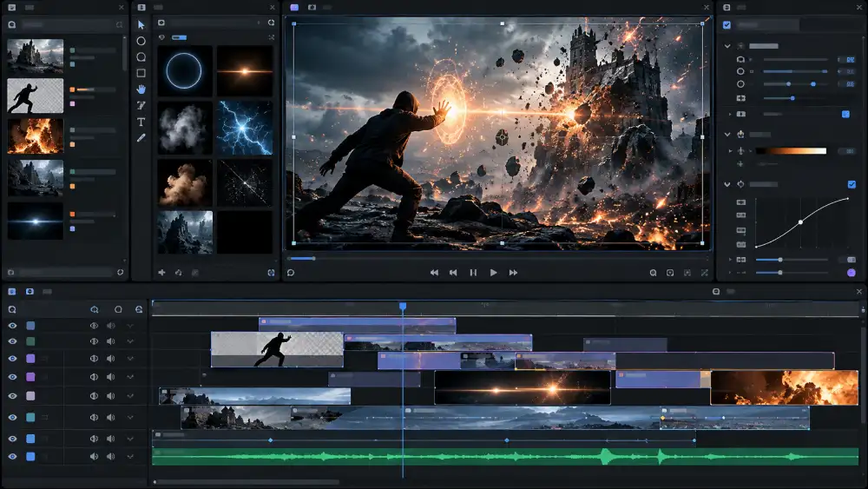Toggle visibility of the pale lavender track
This screenshot has height=489, width=868.
(12, 396)
